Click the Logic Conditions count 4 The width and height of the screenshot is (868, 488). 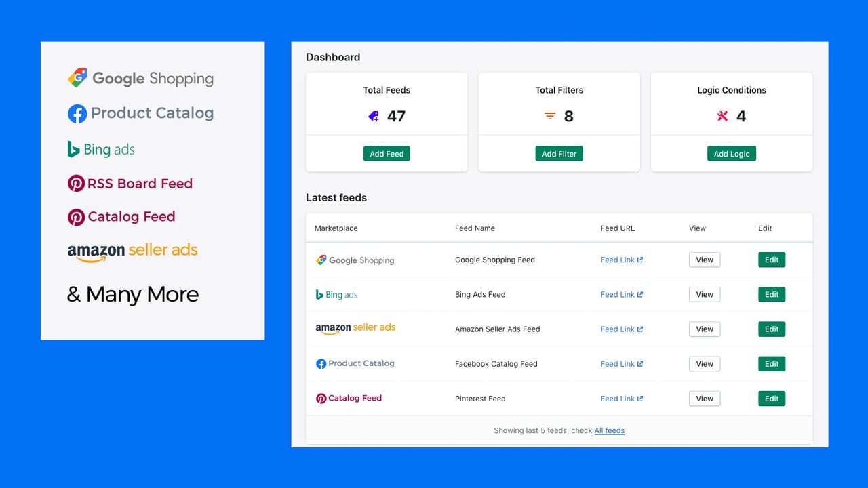(x=741, y=117)
